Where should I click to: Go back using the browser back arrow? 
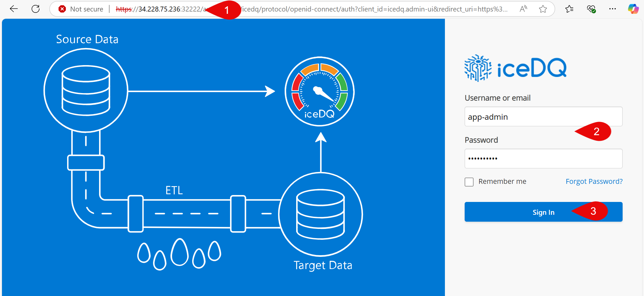point(14,9)
